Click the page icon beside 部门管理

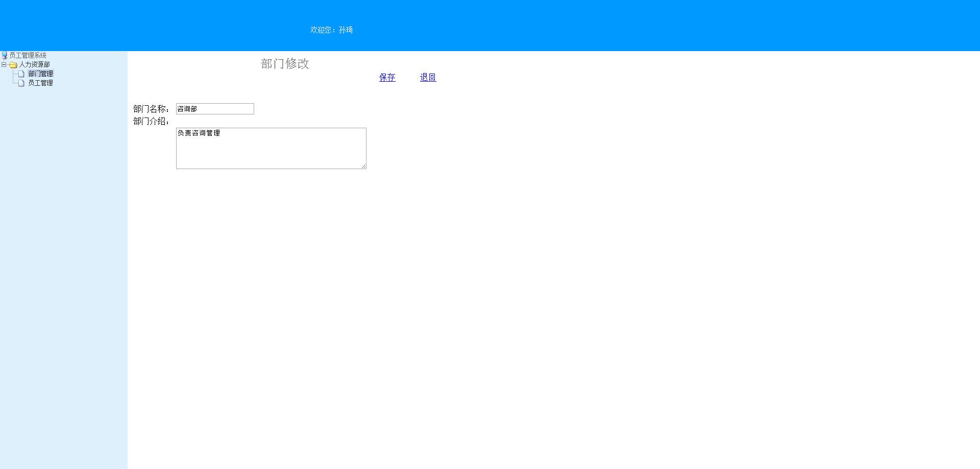pyautogui.click(x=21, y=74)
